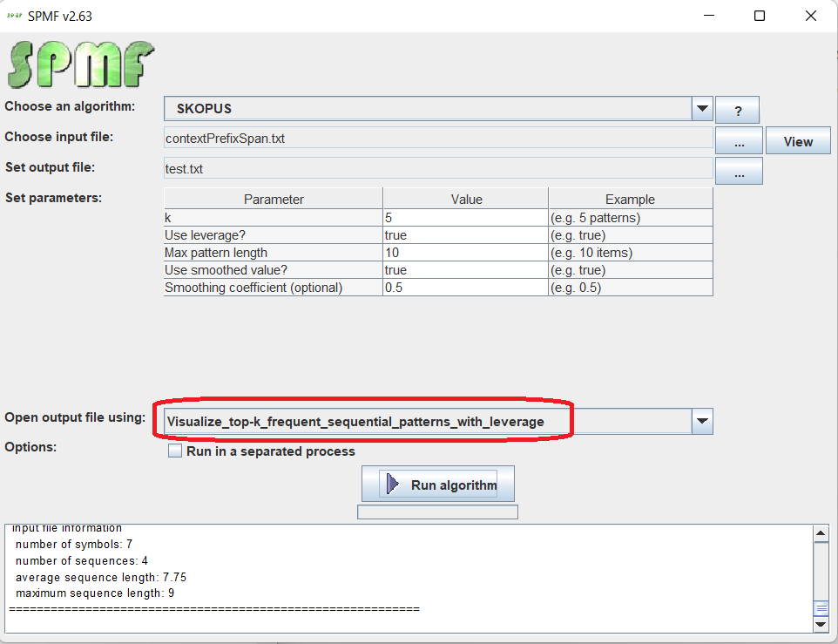
Task: Edit the Smoothing coefficient value 0.5
Action: click(x=464, y=288)
